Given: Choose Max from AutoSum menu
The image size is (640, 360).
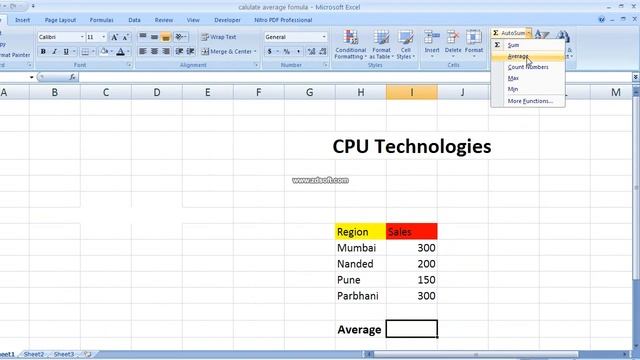Looking at the screenshot, I should (528, 78).
